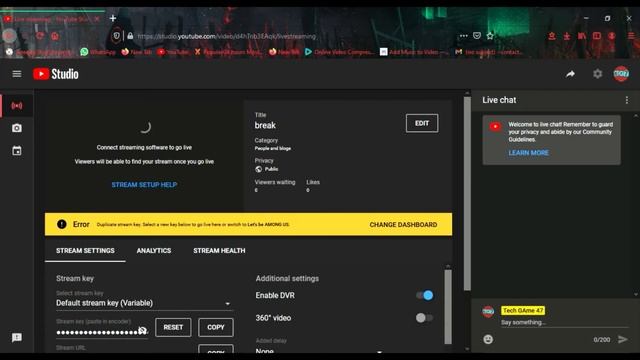
Task: Click the 'People and blogs' category text
Action: tap(273, 149)
